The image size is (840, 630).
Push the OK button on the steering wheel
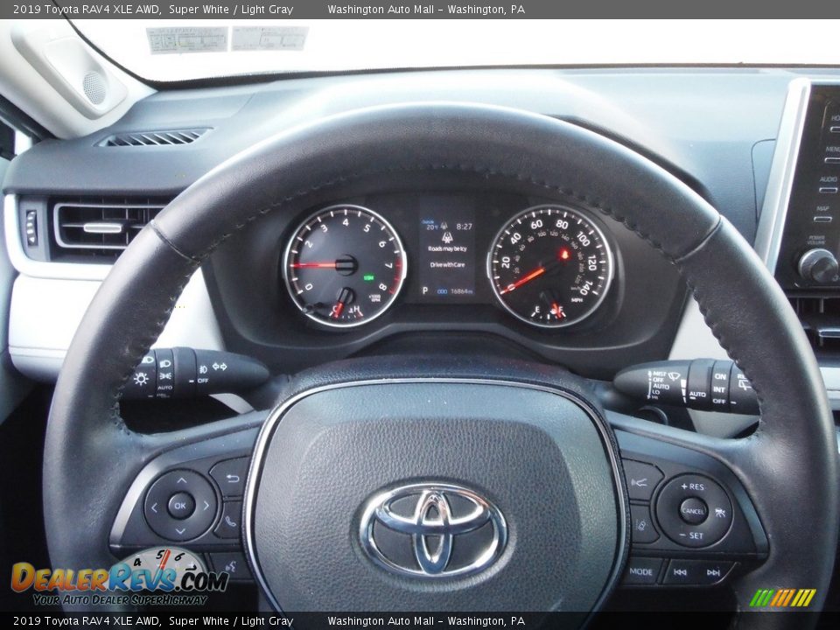180,505
